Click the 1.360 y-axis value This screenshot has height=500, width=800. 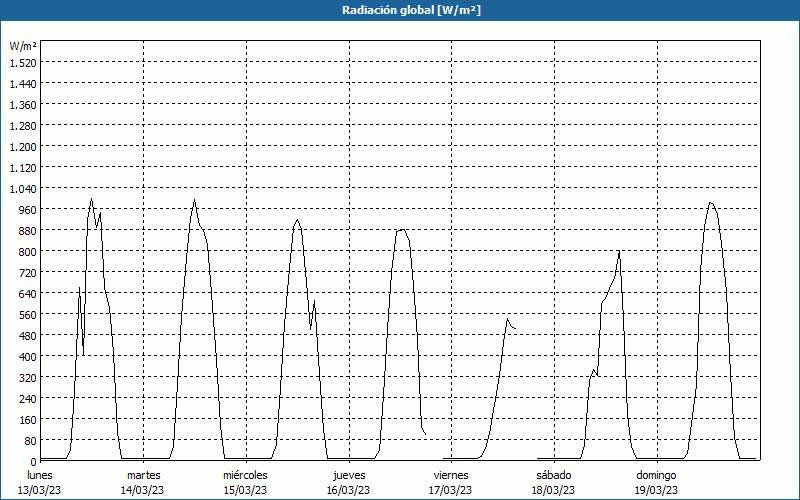[23, 105]
